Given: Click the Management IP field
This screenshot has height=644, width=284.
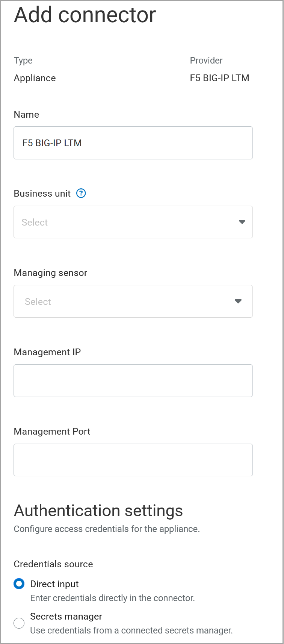Looking at the screenshot, I should [133, 380].
